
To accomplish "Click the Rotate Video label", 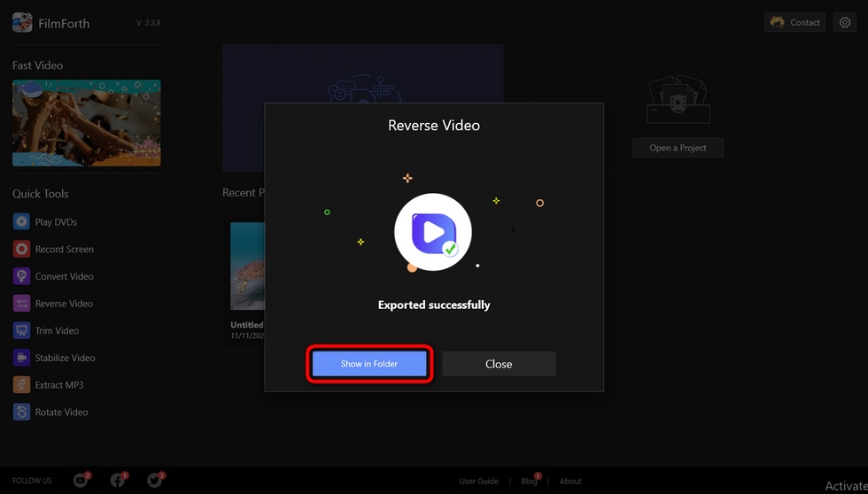I will [x=61, y=412].
